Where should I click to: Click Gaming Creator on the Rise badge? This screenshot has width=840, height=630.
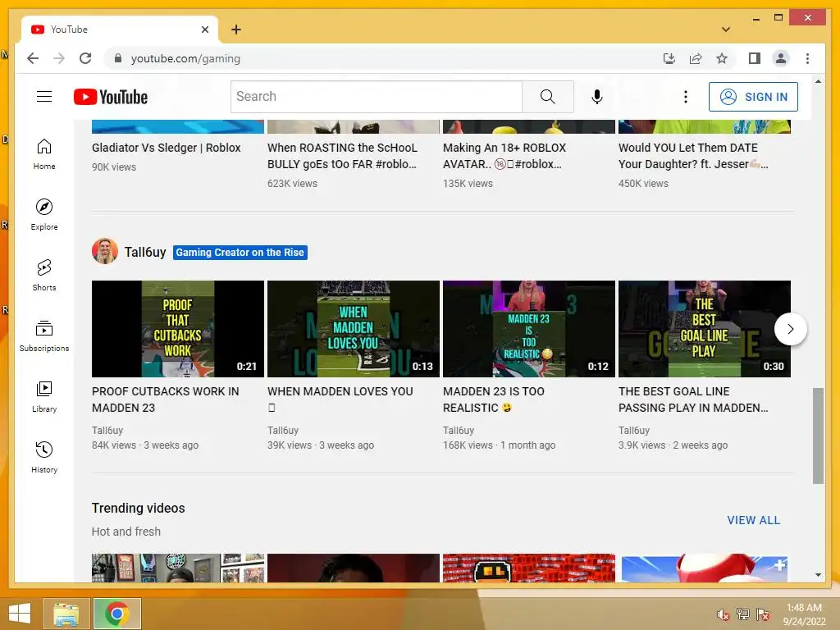tap(240, 253)
